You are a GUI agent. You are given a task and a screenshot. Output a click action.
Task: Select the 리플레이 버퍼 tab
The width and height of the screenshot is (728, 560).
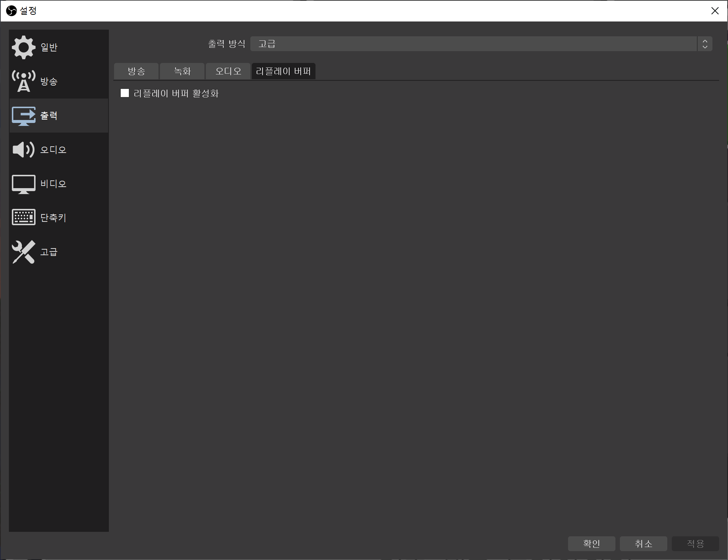pyautogui.click(x=283, y=71)
